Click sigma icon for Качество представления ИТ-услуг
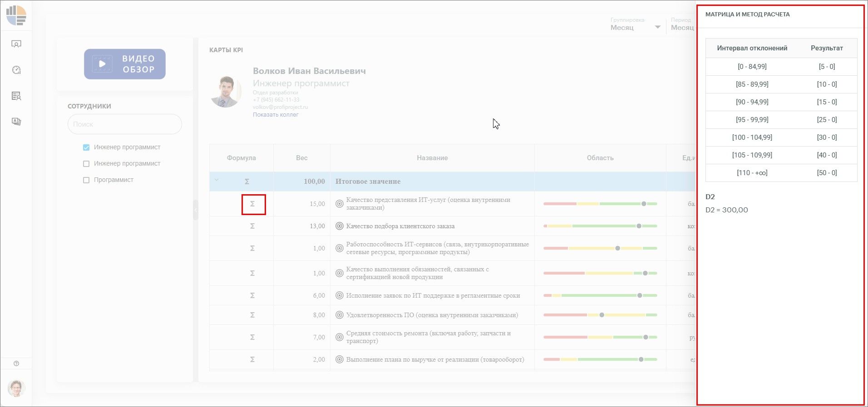 tap(252, 204)
